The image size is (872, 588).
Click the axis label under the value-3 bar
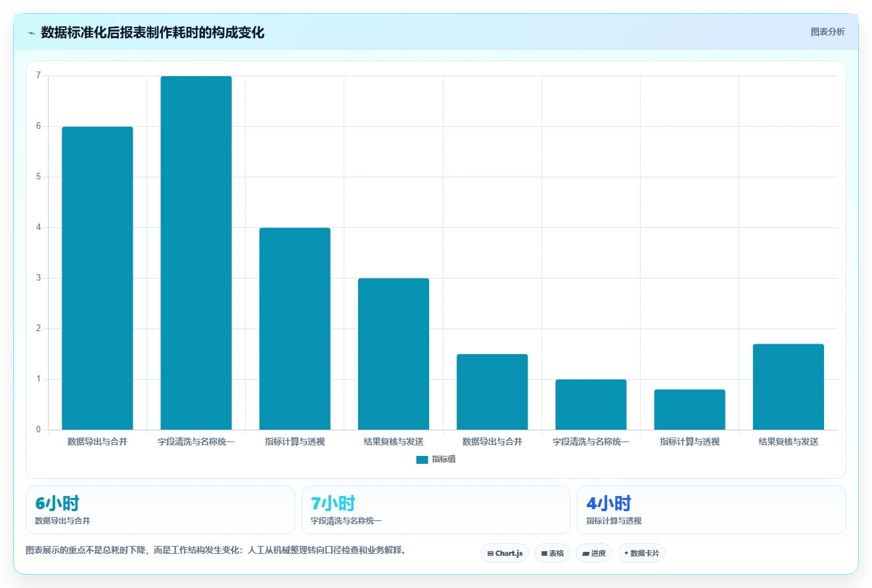click(394, 441)
